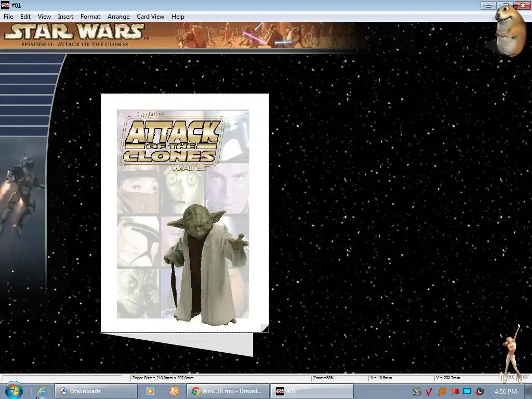Image resolution: width=532 pixels, height=399 pixels.
Task: Select the Attack of the Clones logo
Action: pyautogui.click(x=171, y=141)
